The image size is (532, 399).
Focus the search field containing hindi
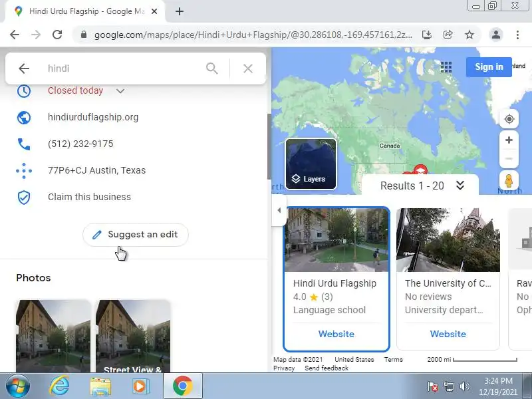[x=122, y=68]
